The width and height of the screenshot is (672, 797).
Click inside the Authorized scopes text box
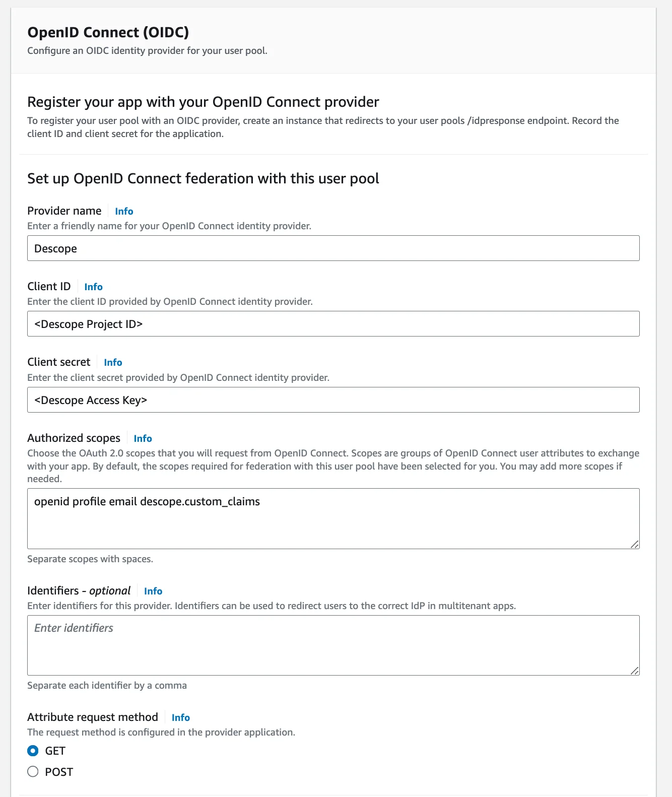333,519
